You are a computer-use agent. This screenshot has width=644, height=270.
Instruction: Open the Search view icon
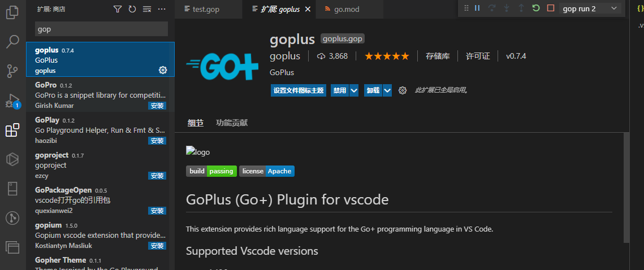pyautogui.click(x=13, y=41)
